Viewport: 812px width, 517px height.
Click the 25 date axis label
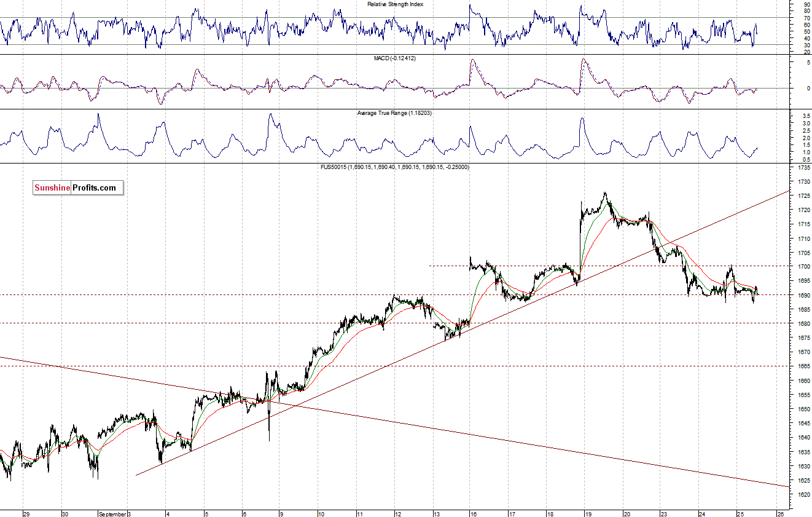[x=741, y=513]
